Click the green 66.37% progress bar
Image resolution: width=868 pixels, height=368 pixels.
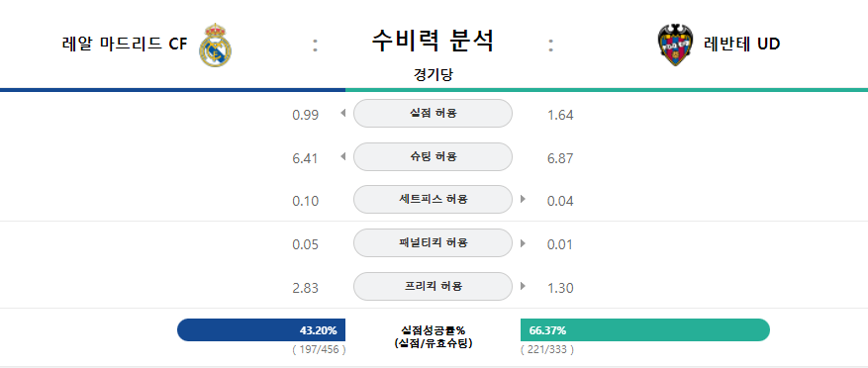tap(645, 330)
